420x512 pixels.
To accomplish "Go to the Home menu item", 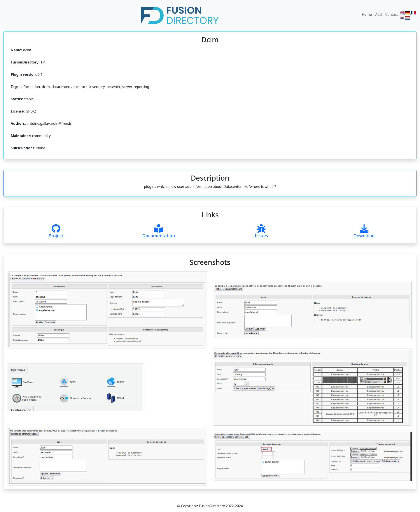I will 367,14.
